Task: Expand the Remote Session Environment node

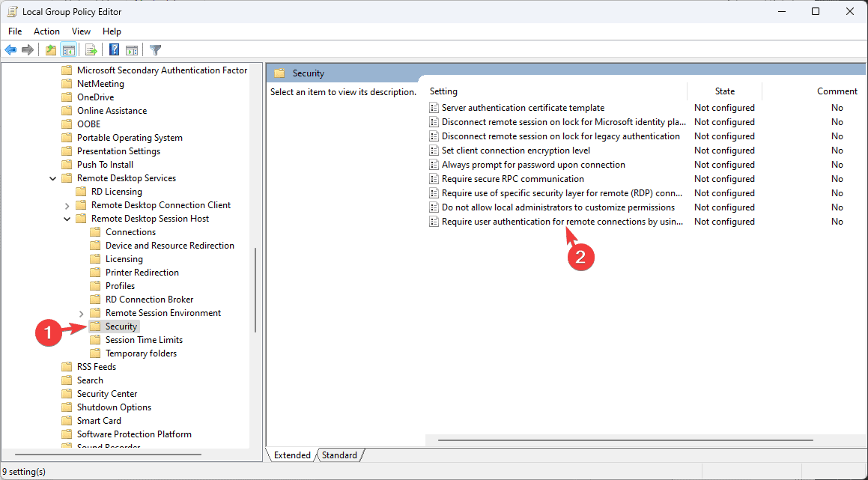Action: tap(82, 313)
